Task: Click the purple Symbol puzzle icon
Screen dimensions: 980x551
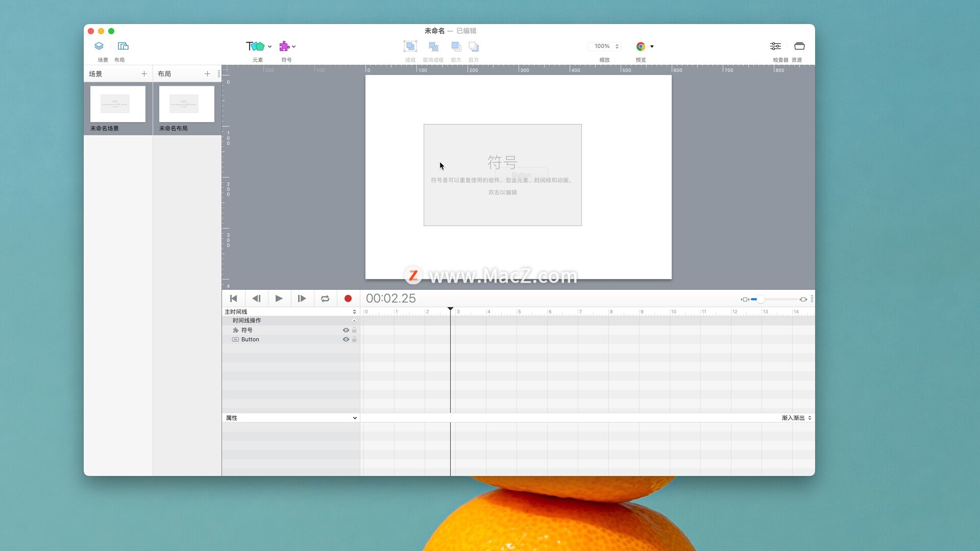Action: click(x=284, y=46)
